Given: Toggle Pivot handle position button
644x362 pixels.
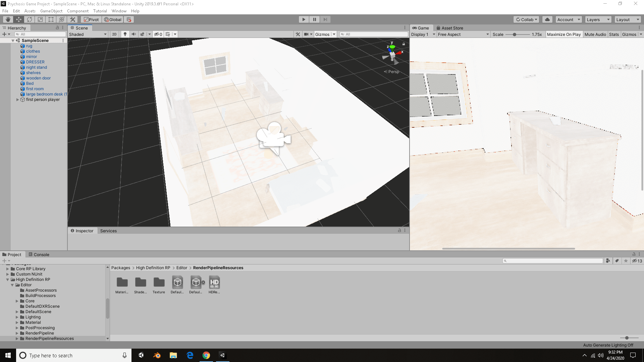Looking at the screenshot, I should tap(91, 19).
